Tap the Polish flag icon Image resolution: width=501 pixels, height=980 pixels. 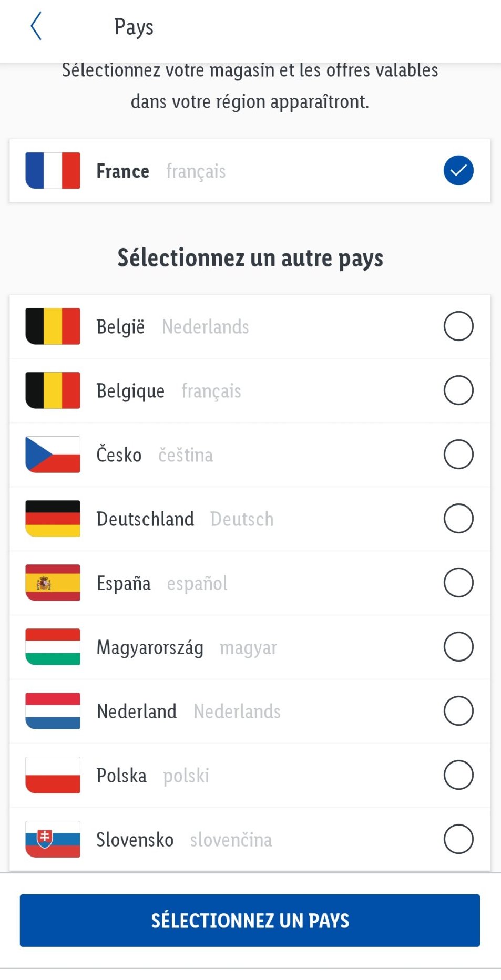coord(53,775)
